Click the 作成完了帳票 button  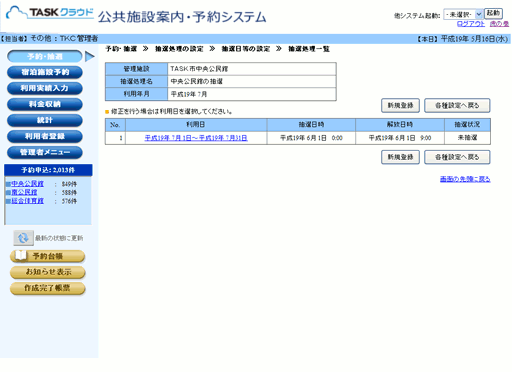(48, 288)
